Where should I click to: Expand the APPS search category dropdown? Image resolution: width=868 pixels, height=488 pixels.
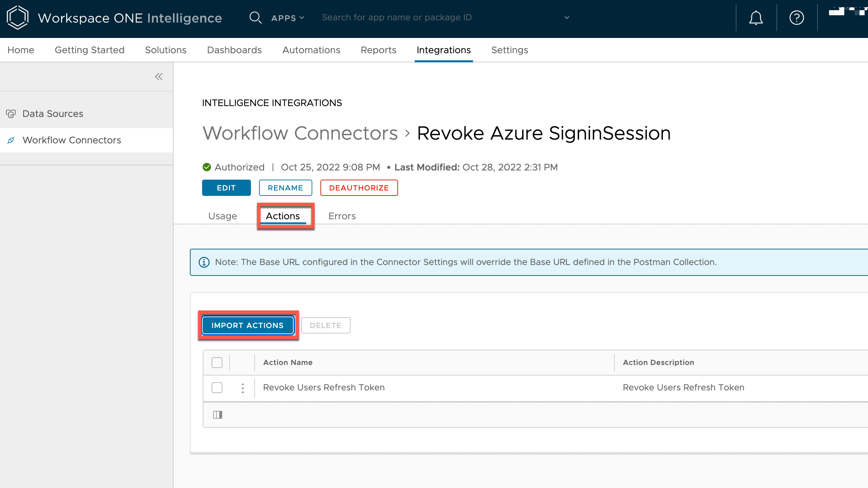tap(288, 18)
